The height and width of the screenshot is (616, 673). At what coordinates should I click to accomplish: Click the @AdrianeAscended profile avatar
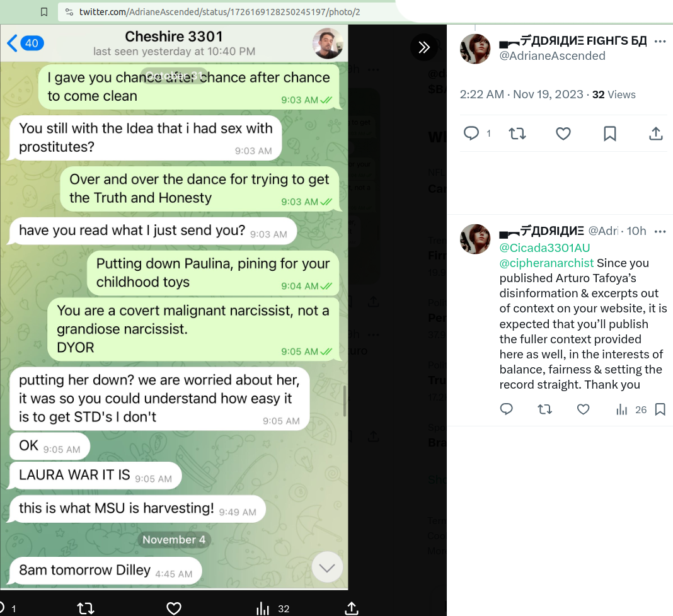click(475, 49)
